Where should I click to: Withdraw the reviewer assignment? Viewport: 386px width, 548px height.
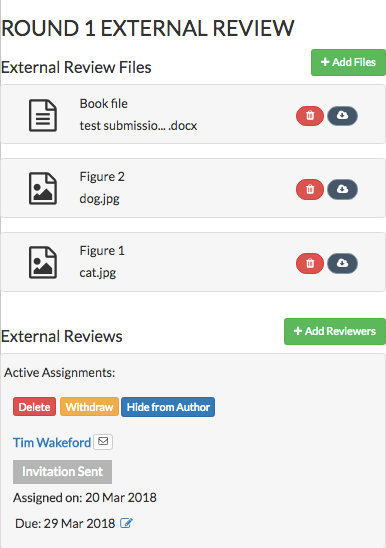pos(89,406)
